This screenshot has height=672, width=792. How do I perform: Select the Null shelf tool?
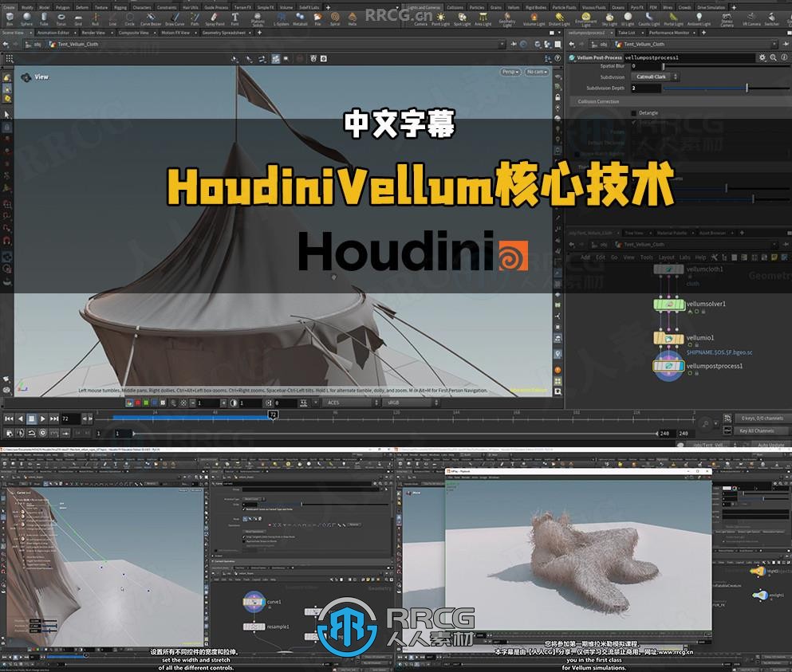point(96,19)
